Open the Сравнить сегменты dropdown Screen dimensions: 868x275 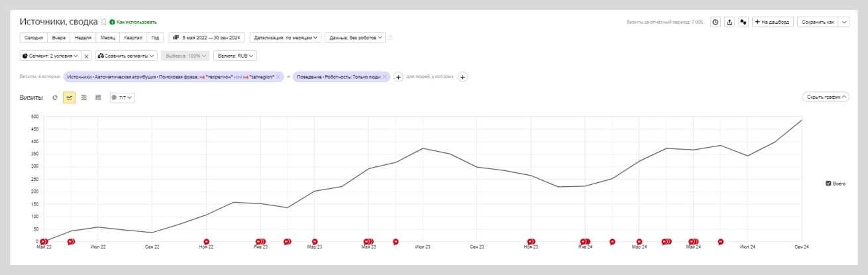click(127, 56)
